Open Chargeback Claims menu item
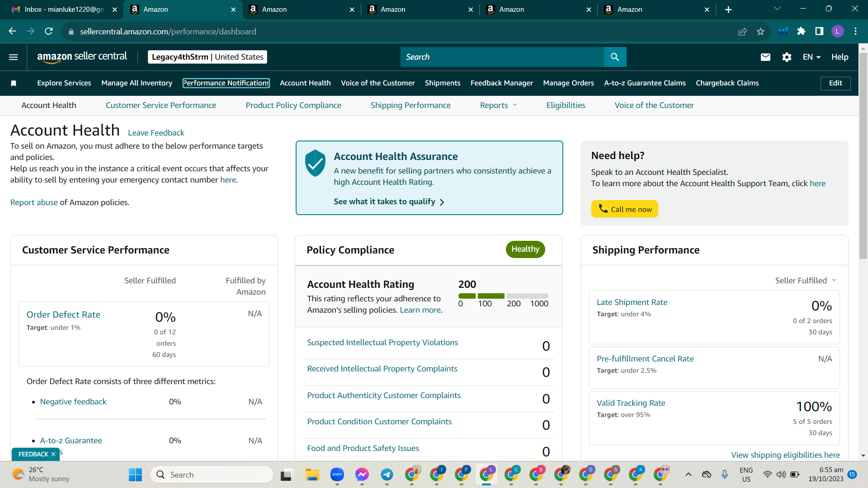 [727, 83]
